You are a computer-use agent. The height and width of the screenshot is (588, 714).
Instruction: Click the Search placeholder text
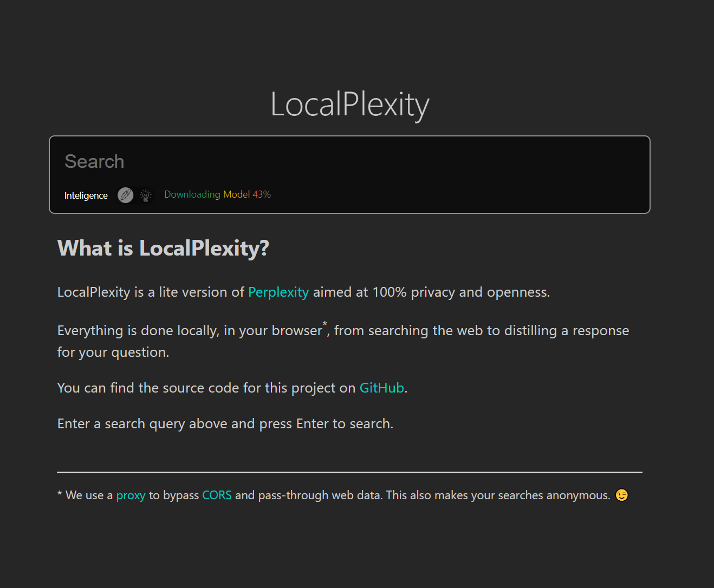[x=94, y=161]
